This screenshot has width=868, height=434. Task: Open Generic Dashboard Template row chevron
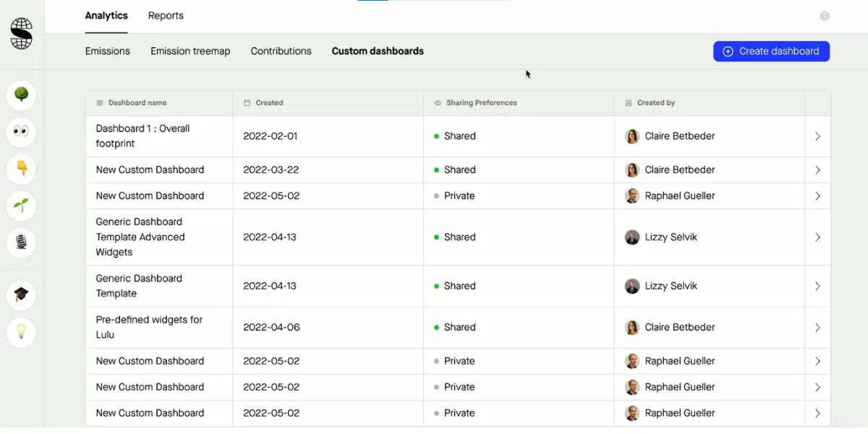coord(817,286)
